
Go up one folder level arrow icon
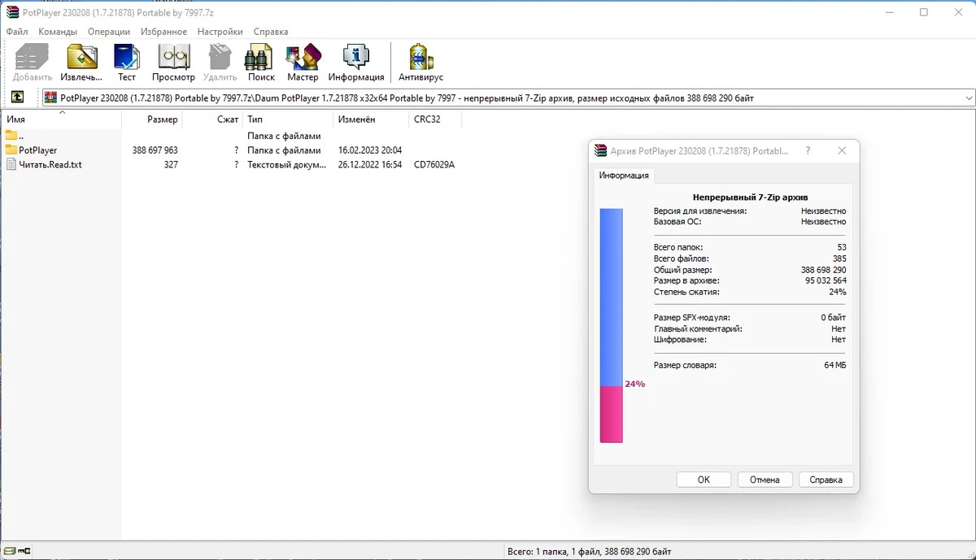click(x=17, y=98)
